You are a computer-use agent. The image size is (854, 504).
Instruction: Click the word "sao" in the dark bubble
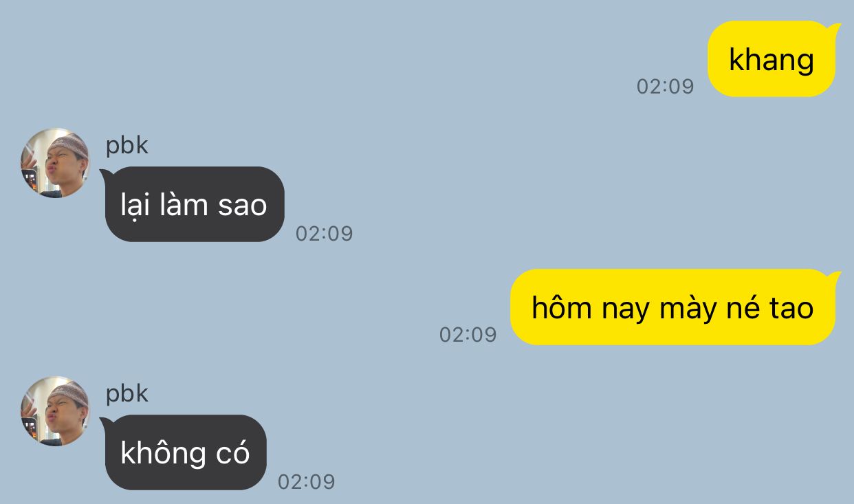pyautogui.click(x=243, y=206)
